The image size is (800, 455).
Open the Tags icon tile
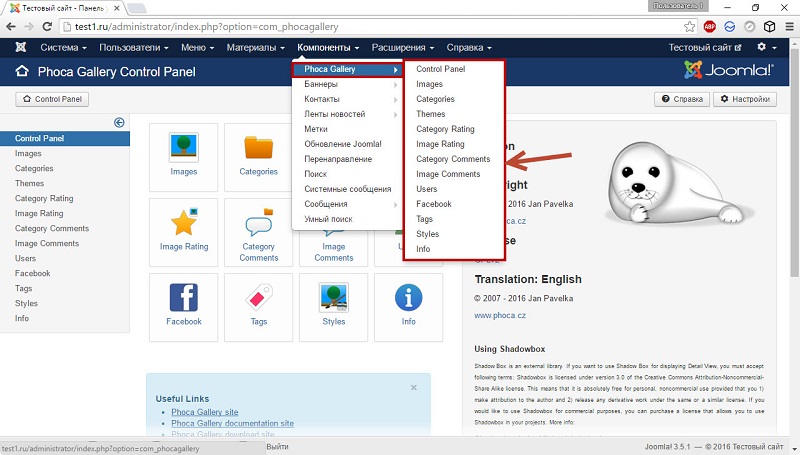[x=259, y=307]
